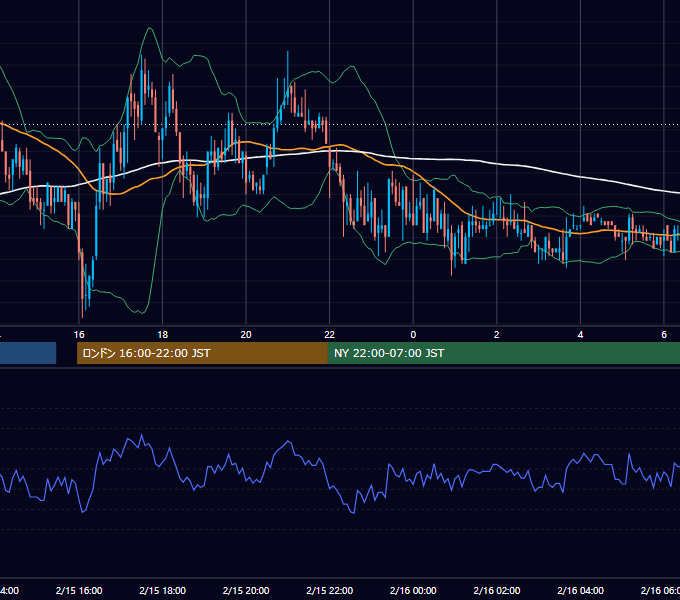Click the 2/15 16:00 time label
The height and width of the screenshot is (600, 680).
(x=79, y=590)
